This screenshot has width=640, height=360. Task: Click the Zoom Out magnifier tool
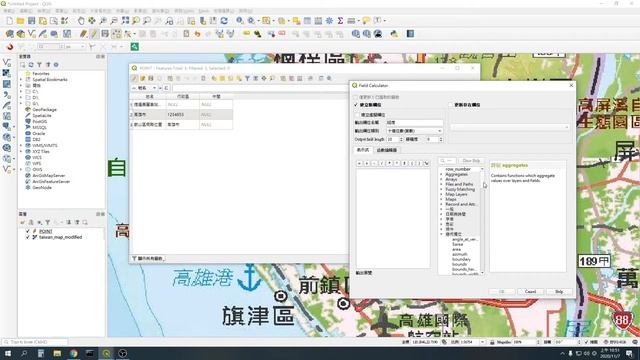(114, 21)
